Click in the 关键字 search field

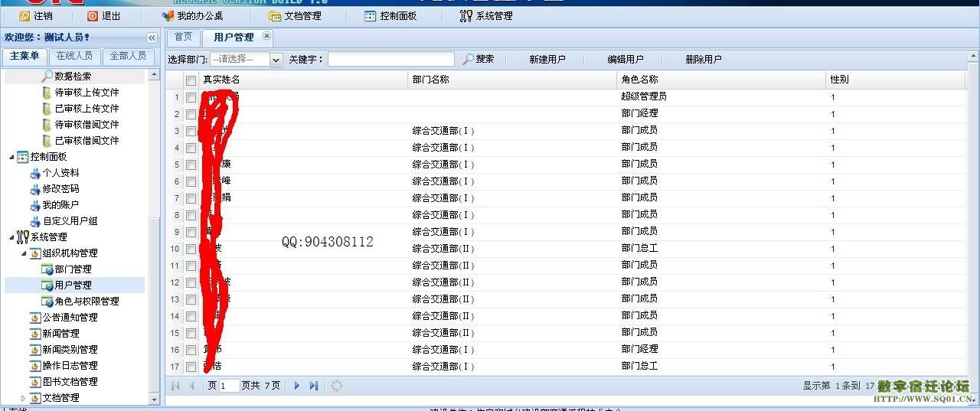click(392, 59)
